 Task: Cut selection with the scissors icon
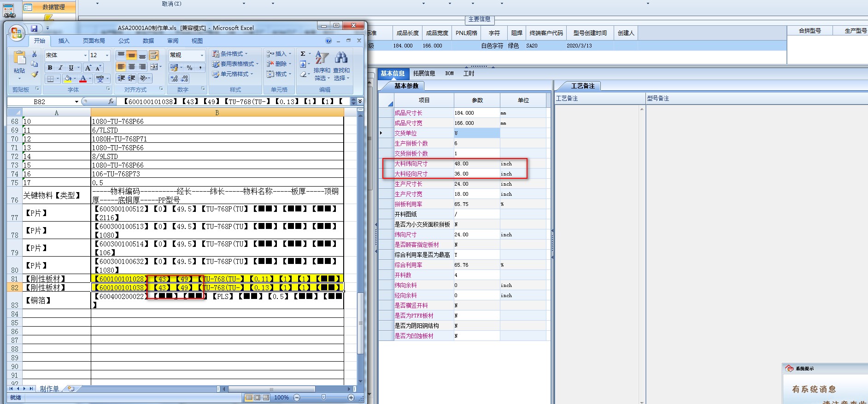point(35,54)
